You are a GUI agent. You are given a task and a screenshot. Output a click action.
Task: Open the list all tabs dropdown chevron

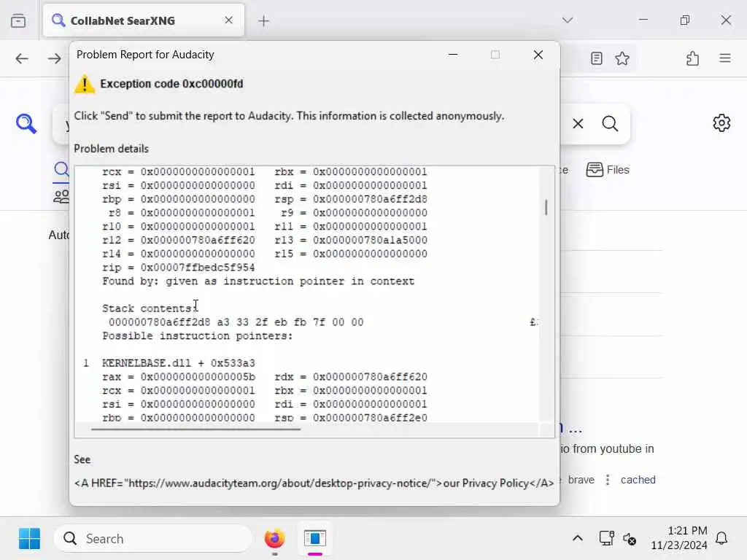point(567,20)
